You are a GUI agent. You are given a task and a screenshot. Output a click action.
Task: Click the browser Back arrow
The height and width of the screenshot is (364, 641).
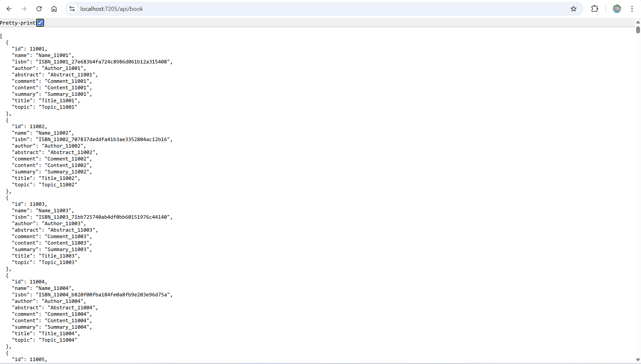pos(9,9)
